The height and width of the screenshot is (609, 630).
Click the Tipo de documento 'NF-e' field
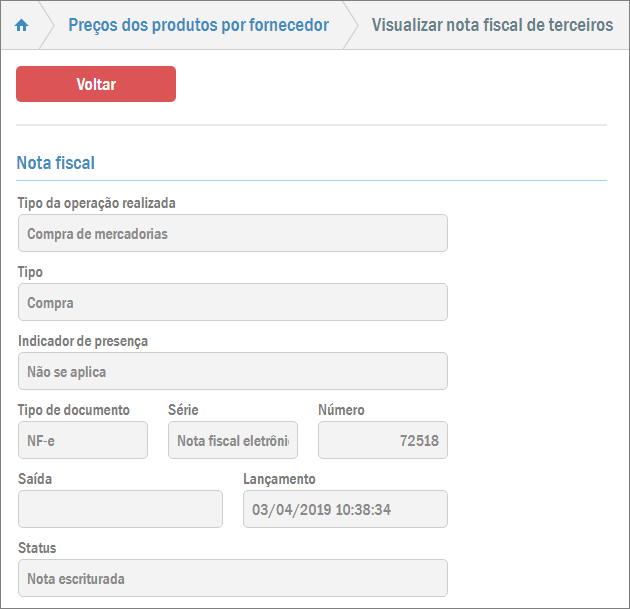point(83,440)
